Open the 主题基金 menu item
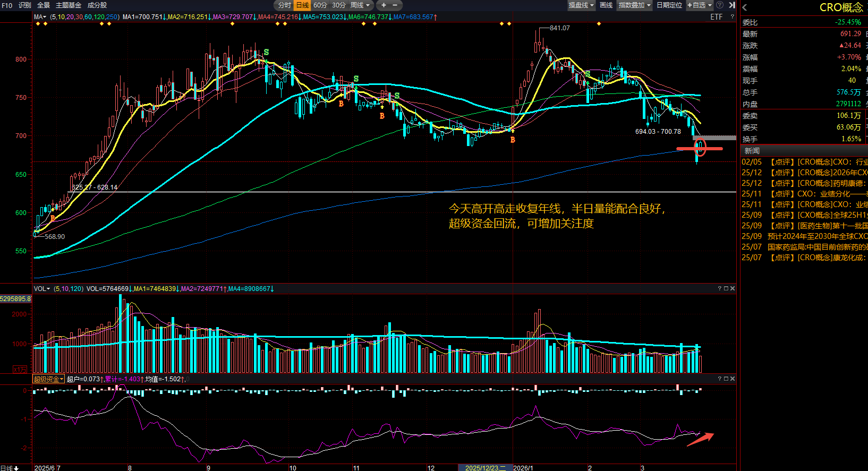This screenshot has width=868, height=471. click(x=69, y=5)
